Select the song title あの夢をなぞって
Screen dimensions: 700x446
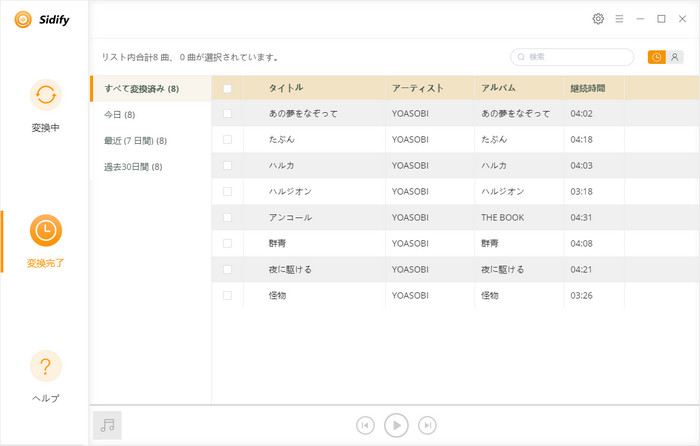[303, 113]
